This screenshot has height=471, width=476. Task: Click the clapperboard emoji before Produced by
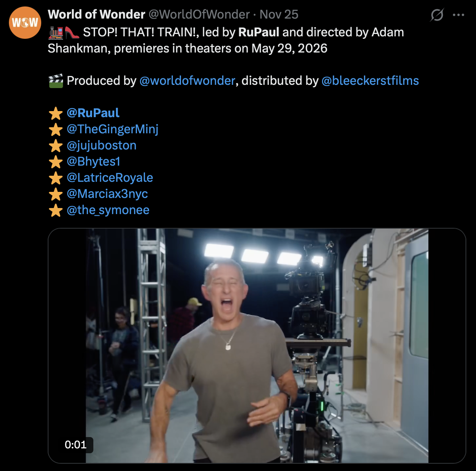[x=56, y=81]
